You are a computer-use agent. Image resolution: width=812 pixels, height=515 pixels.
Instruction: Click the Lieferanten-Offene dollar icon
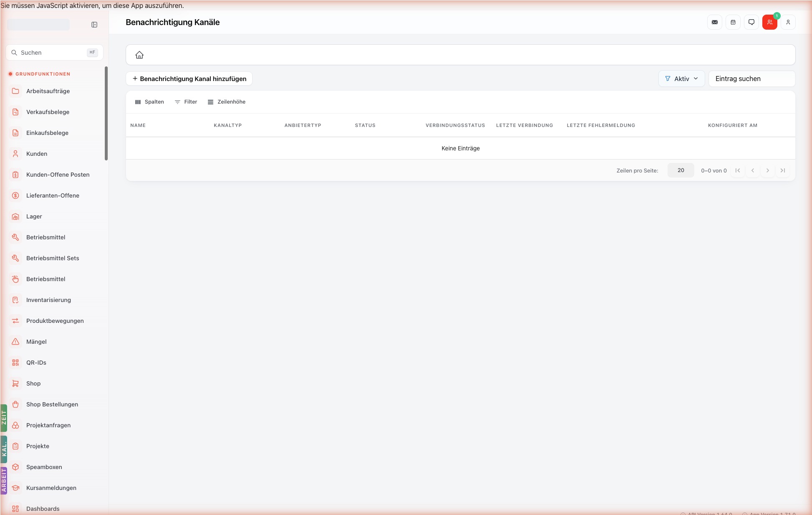coord(15,195)
